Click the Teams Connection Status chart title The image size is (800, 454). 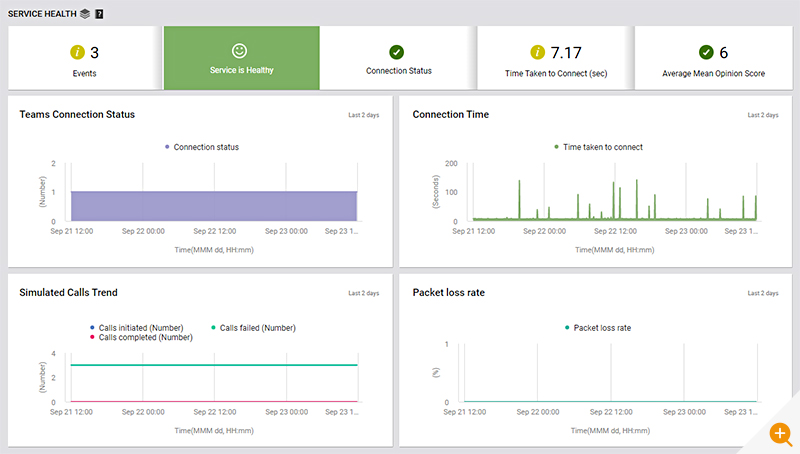(x=77, y=114)
